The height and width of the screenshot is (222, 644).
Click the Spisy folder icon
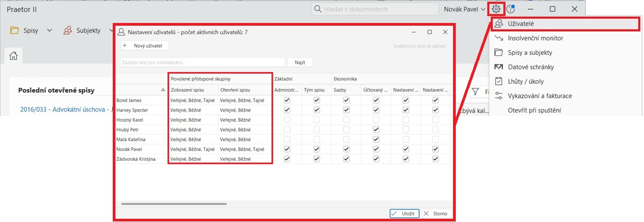tap(15, 31)
